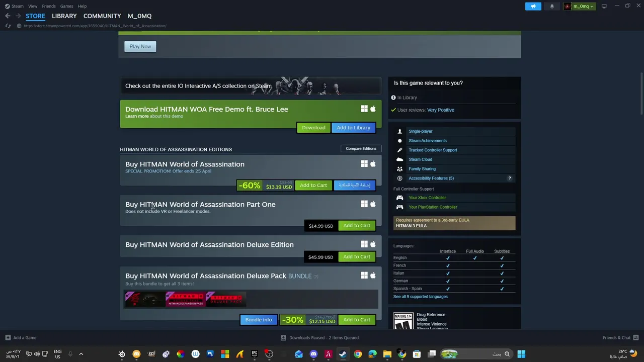Open the M_0MQ profile tab
Screen dimensions: 644x362
point(139,16)
